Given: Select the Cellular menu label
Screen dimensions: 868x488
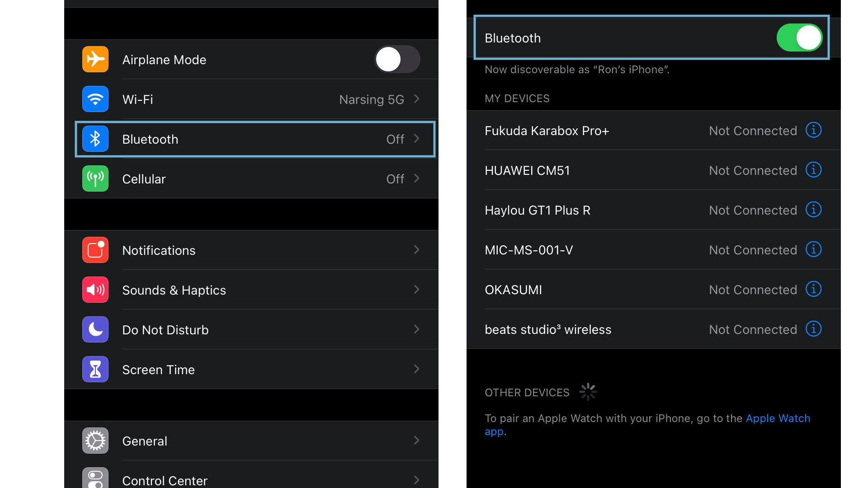Looking at the screenshot, I should click(x=144, y=179).
